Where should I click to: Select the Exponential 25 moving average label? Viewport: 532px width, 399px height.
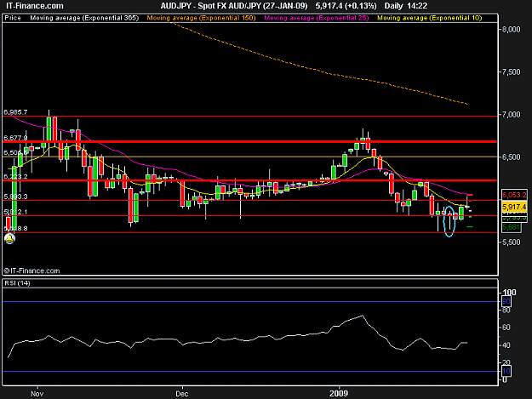click(317, 18)
